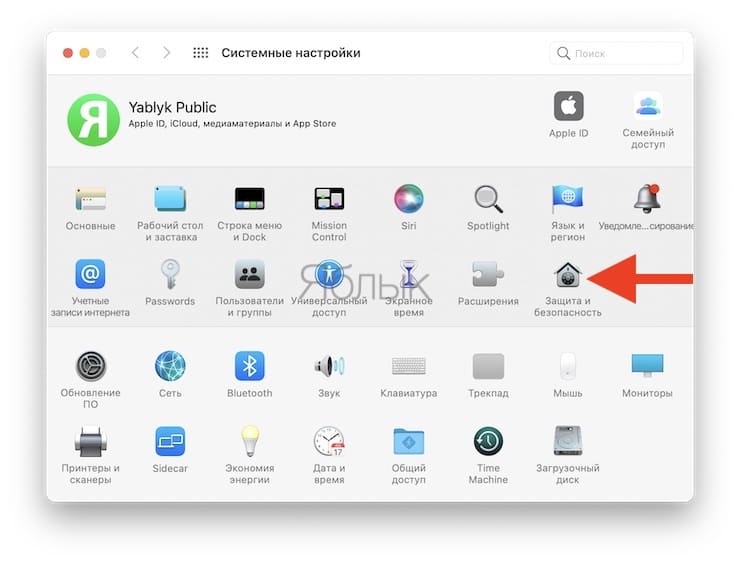The width and height of the screenshot is (740, 563).
Task: Minimize window with yellow button
Action: point(84,53)
